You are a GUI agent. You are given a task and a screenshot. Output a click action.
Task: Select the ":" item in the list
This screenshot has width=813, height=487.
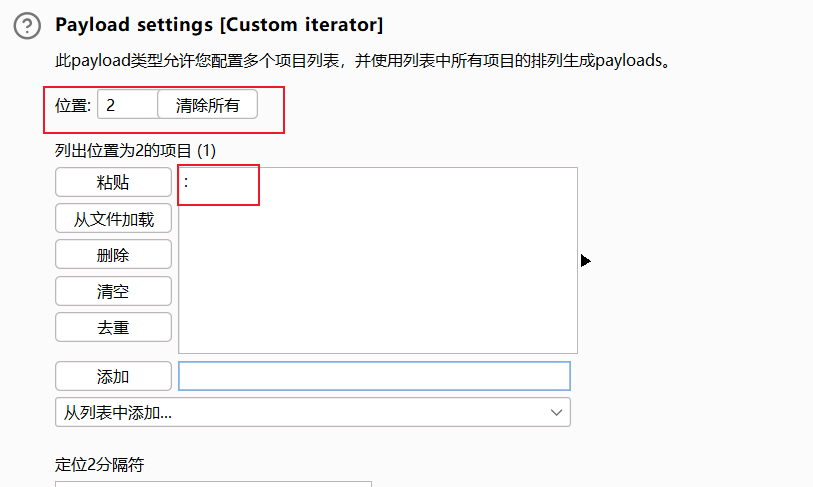pos(187,182)
